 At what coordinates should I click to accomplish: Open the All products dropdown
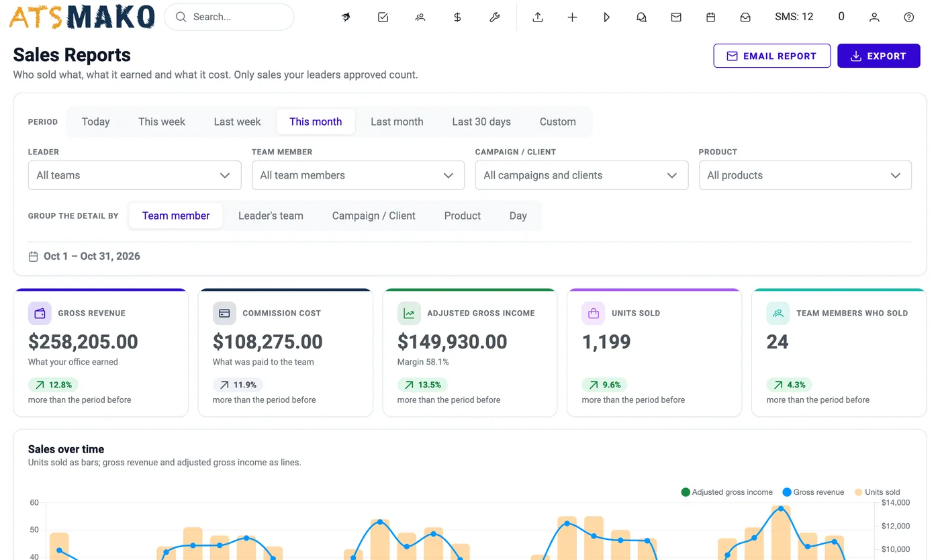805,175
